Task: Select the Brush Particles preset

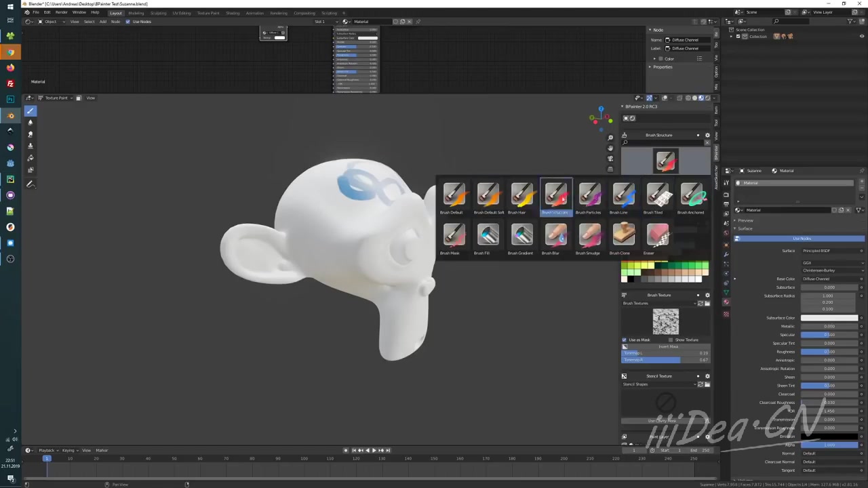Action: (x=589, y=199)
